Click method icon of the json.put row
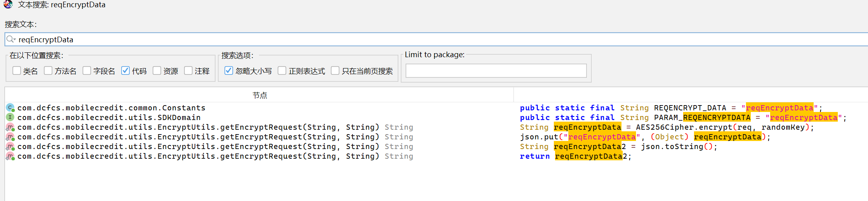The image size is (868, 201). (x=10, y=137)
